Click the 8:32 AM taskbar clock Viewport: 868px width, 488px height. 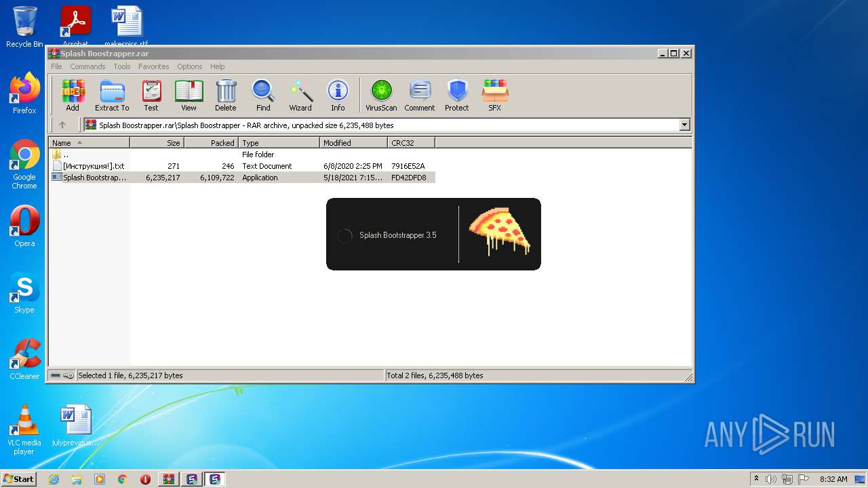point(833,479)
